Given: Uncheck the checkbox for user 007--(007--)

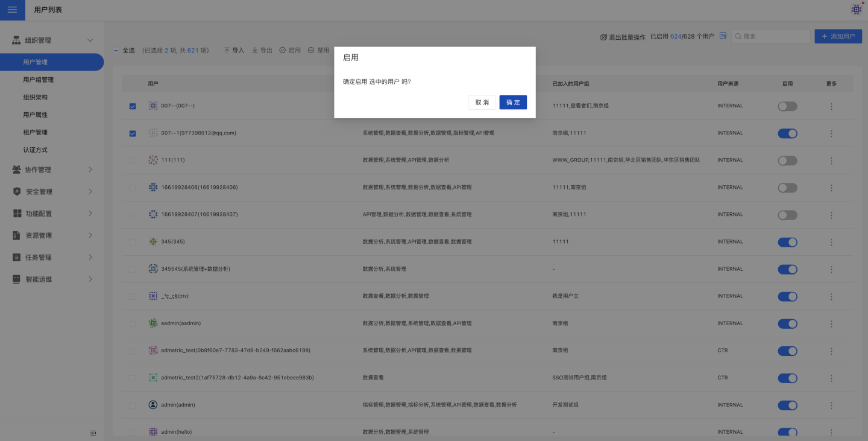Looking at the screenshot, I should (x=133, y=106).
